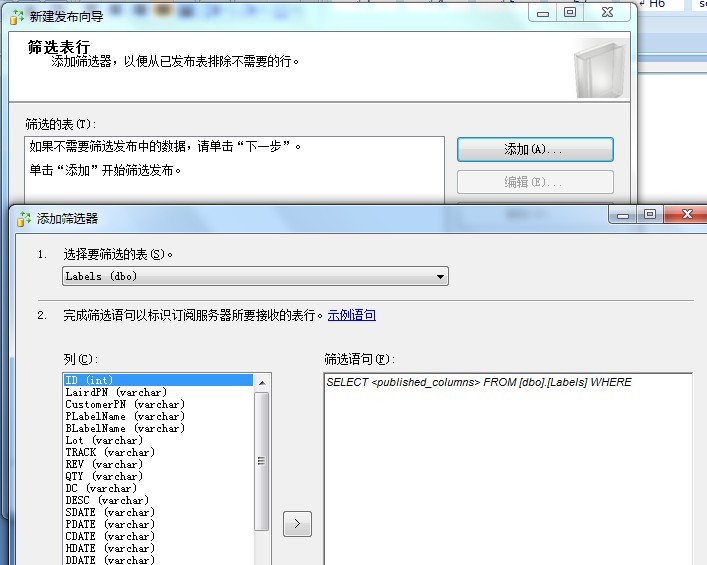The height and width of the screenshot is (565, 707).
Task: Minimize the 添加筛选器 dialog
Action: pos(623,215)
